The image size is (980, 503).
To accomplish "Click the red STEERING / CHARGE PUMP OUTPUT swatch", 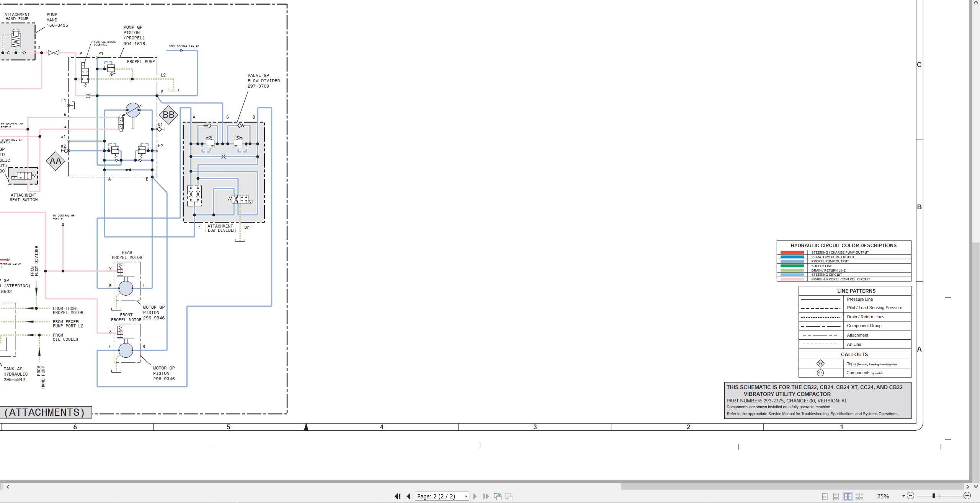I will click(x=792, y=252).
